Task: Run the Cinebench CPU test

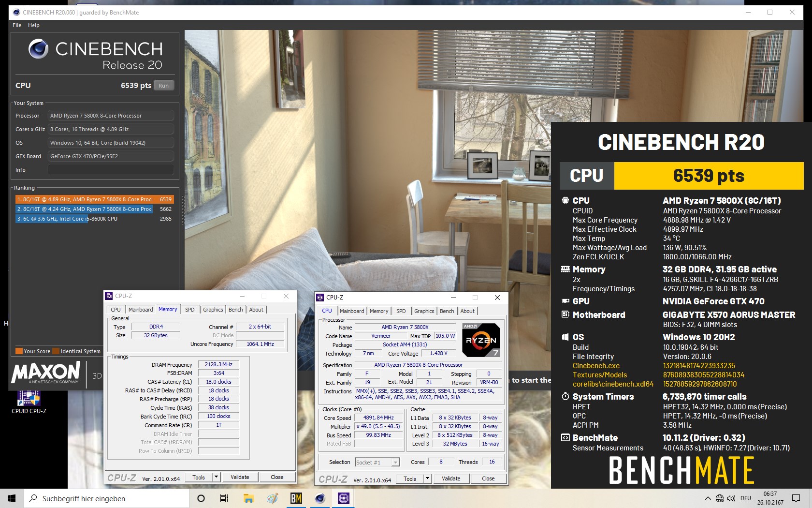Action: click(164, 86)
